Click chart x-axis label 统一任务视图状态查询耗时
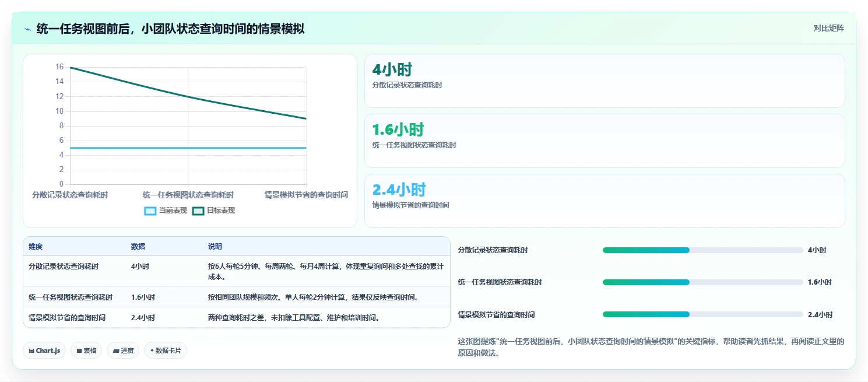Viewport: 868px width, 382px height. click(188, 195)
